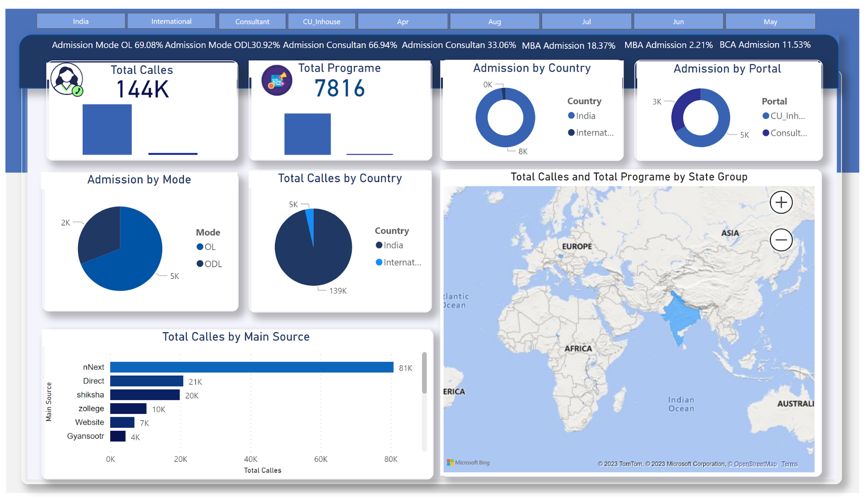Select the shiksha bar in Main Source chart
Screen dimensions: 867x504
(145, 395)
